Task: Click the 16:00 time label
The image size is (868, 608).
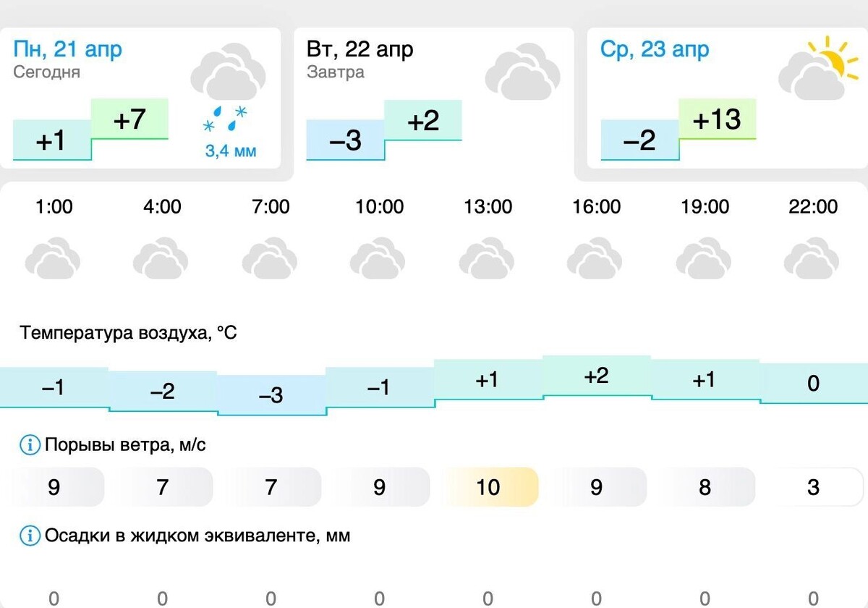Action: tap(597, 206)
